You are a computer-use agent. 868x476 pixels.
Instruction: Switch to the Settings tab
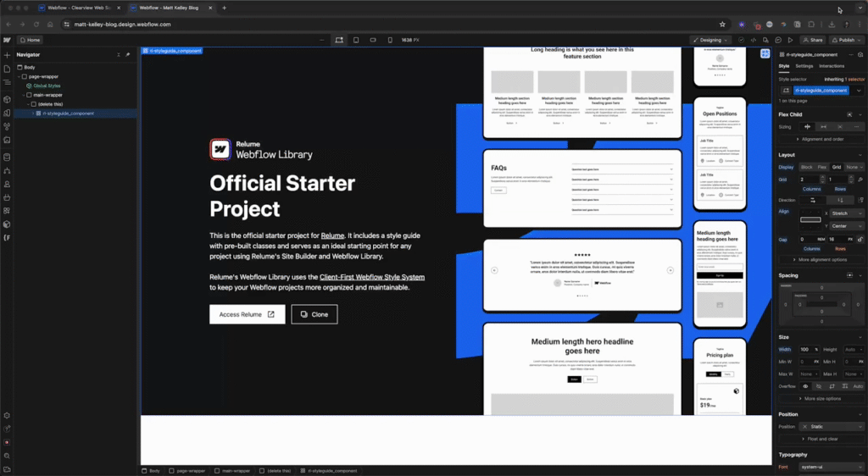804,66
